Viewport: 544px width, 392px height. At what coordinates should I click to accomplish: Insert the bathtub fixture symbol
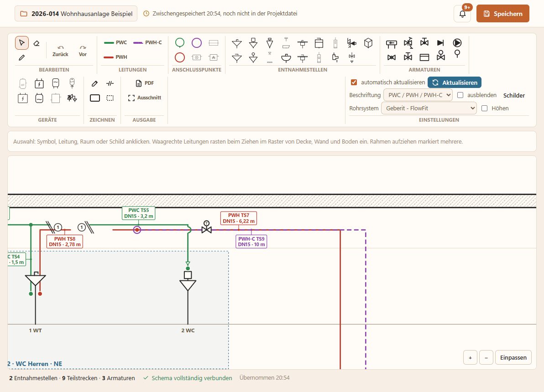click(x=286, y=43)
